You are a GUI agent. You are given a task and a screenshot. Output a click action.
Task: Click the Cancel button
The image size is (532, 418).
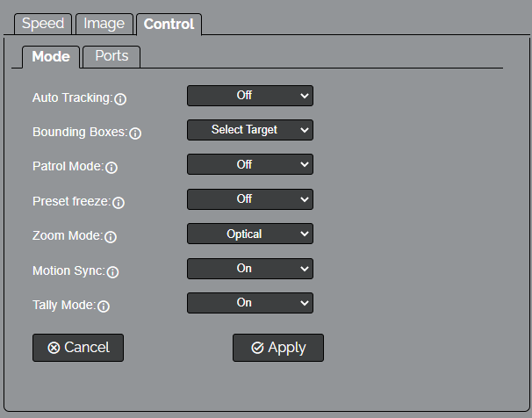[78, 348]
